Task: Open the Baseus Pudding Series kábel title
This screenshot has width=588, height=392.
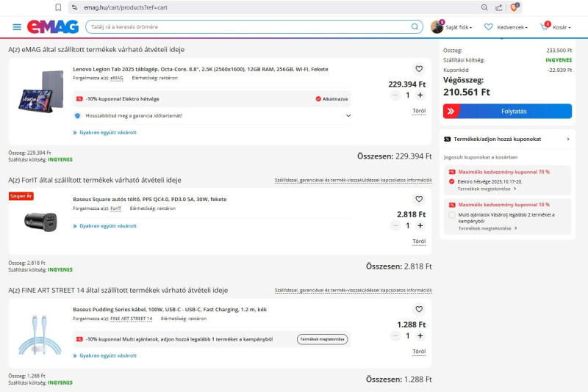Action: pos(170,310)
